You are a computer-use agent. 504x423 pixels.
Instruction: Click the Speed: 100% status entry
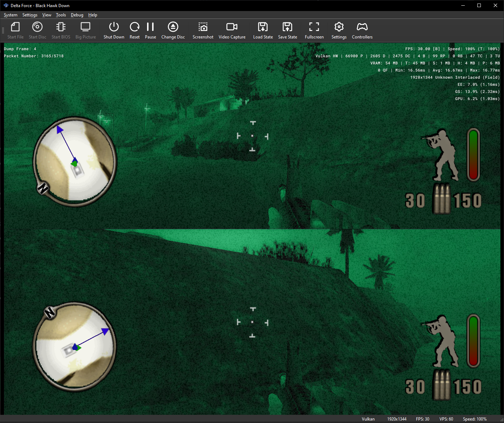475,419
